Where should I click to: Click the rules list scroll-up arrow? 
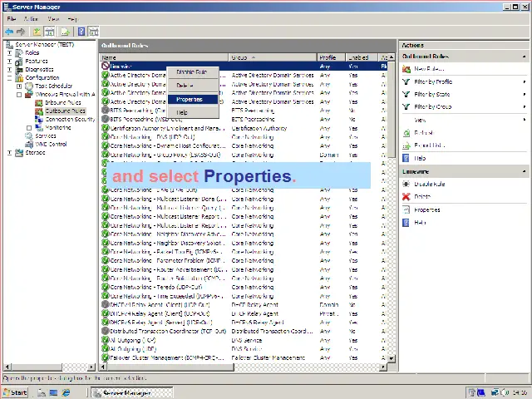[392, 57]
